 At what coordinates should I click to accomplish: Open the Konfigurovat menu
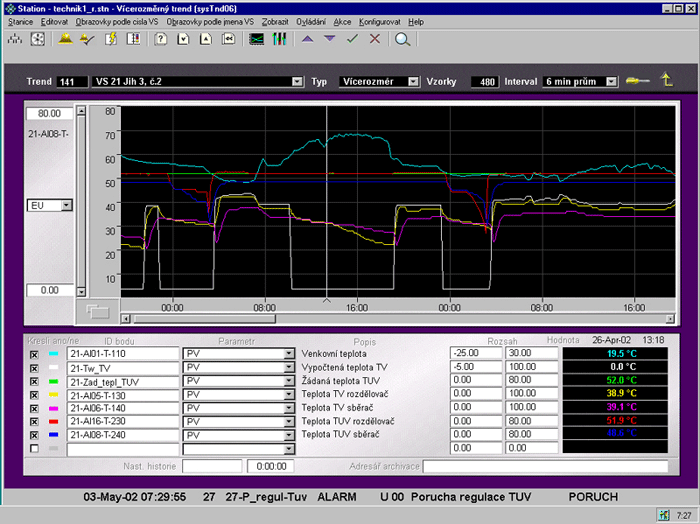(x=380, y=21)
